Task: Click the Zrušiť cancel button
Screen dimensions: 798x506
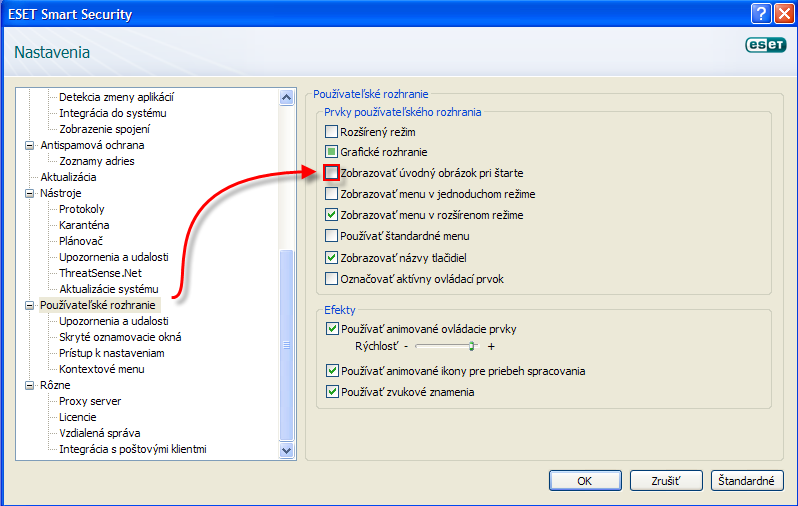Action: (x=666, y=481)
